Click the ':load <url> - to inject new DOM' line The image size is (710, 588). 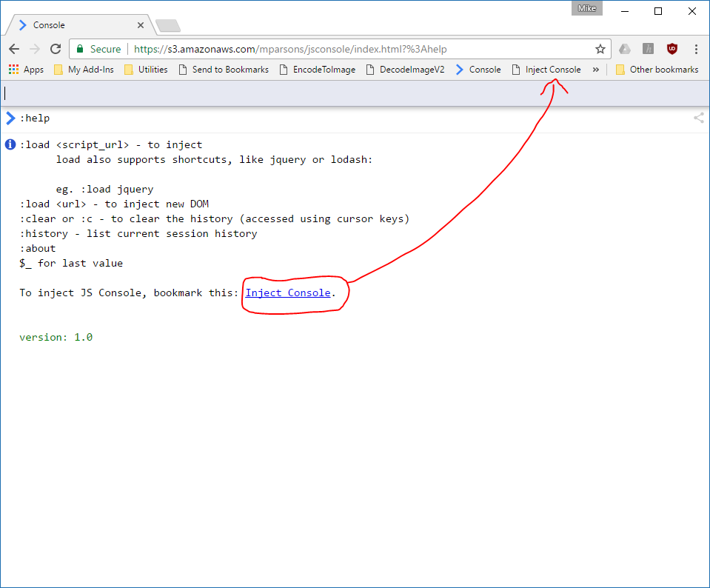[114, 204]
